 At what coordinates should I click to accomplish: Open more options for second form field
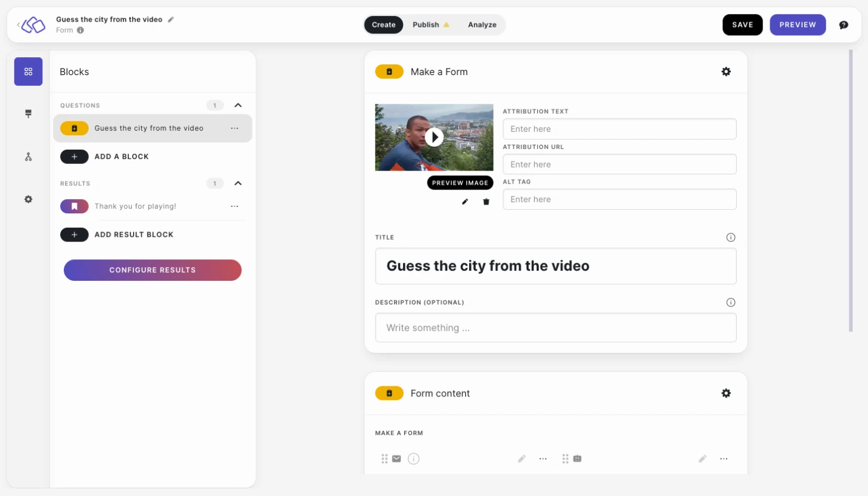(724, 458)
